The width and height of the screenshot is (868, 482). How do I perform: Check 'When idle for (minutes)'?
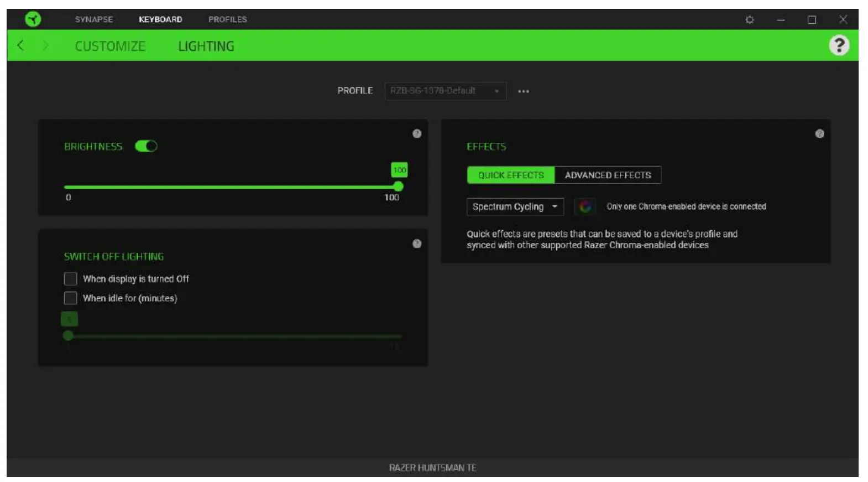[x=70, y=298]
